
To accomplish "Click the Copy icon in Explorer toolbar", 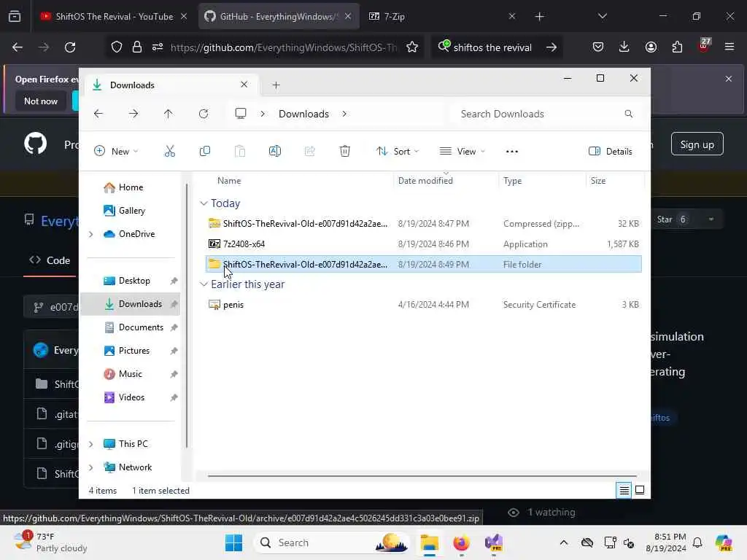I will tap(205, 152).
